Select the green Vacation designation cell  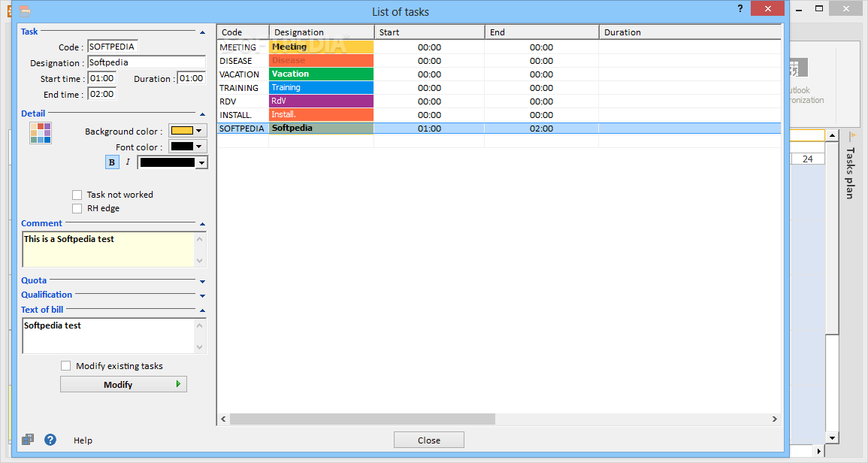[321, 74]
